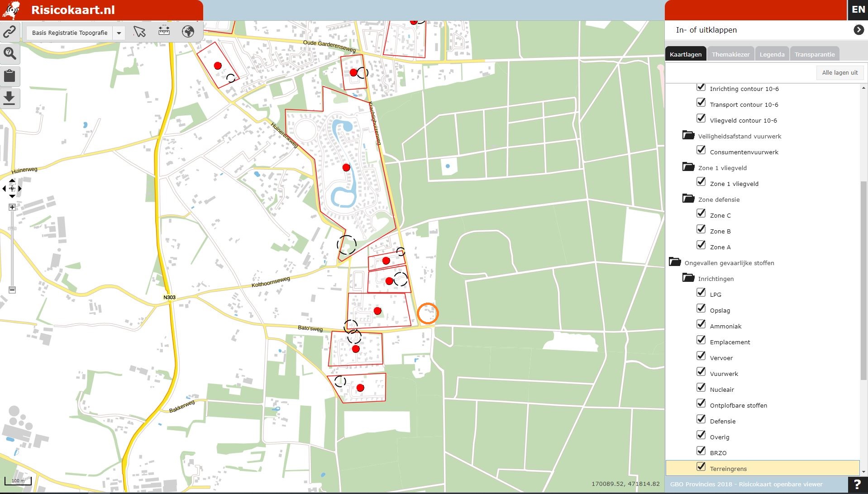The width and height of the screenshot is (868, 494).
Task: Click the zoom in plus button
Action: click(x=12, y=207)
